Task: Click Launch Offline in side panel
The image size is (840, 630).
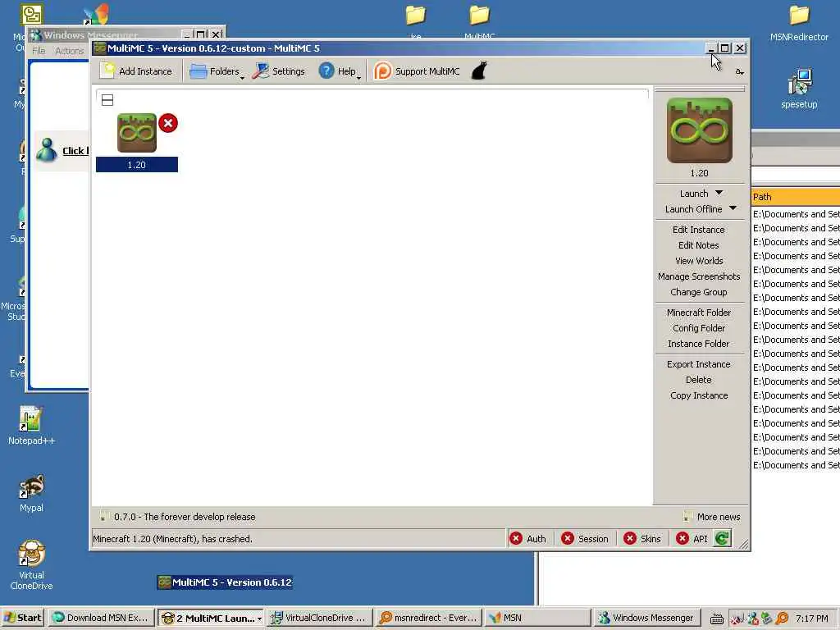Action: pos(693,209)
